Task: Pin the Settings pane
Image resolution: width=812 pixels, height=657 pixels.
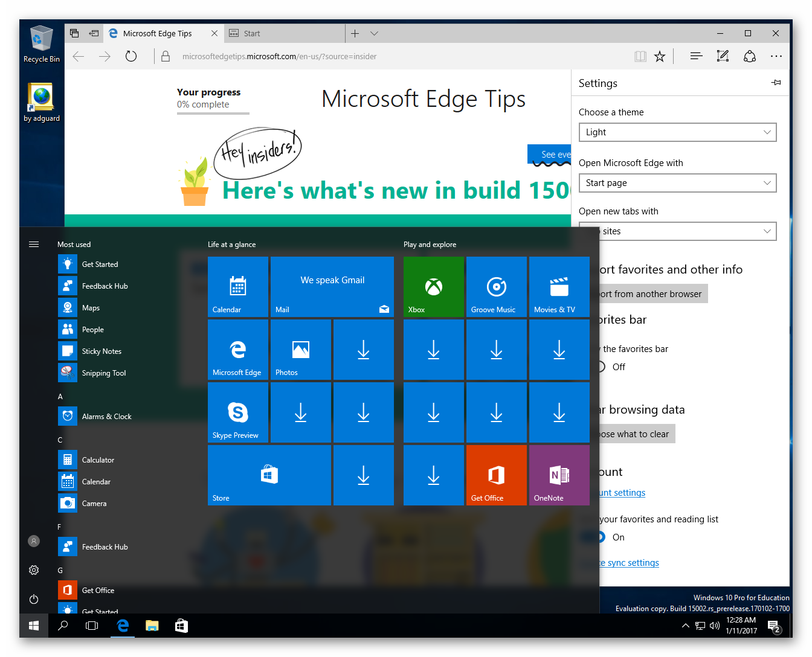Action: pyautogui.click(x=776, y=83)
